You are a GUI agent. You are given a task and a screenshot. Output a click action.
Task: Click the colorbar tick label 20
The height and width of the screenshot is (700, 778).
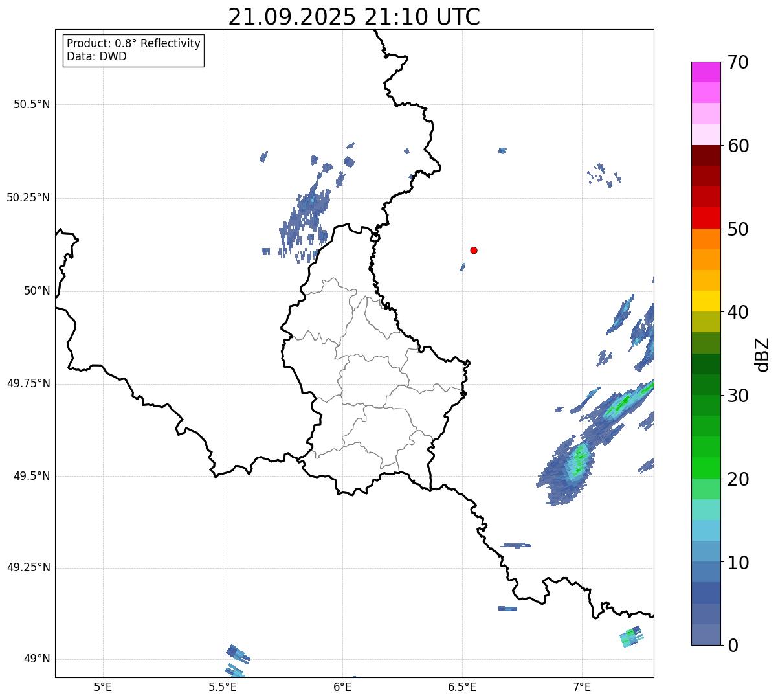tap(738, 479)
